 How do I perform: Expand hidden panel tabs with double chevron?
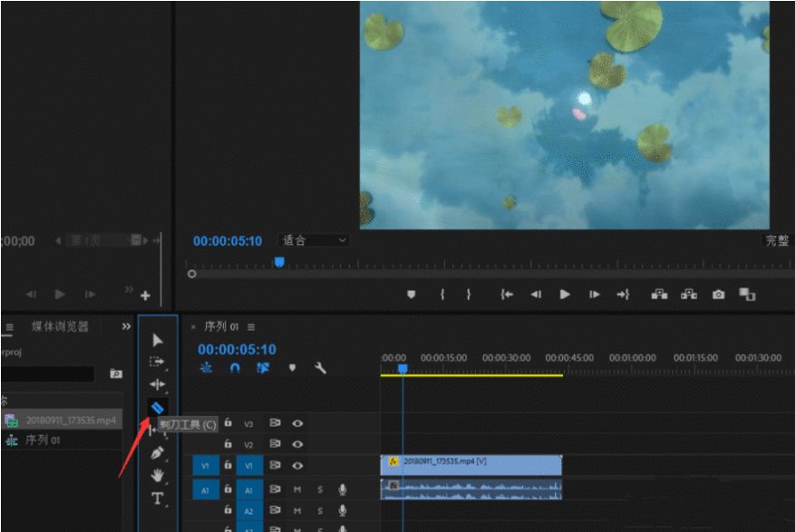point(126,326)
